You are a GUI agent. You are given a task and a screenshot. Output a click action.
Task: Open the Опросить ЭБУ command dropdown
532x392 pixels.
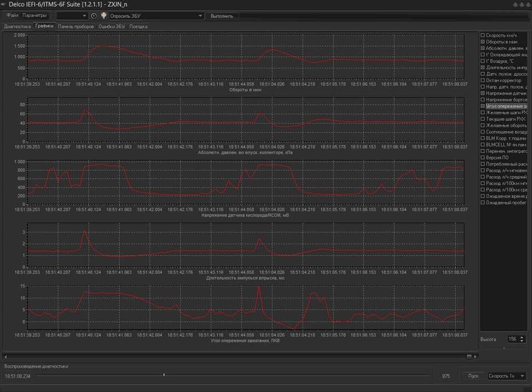[x=156, y=16]
